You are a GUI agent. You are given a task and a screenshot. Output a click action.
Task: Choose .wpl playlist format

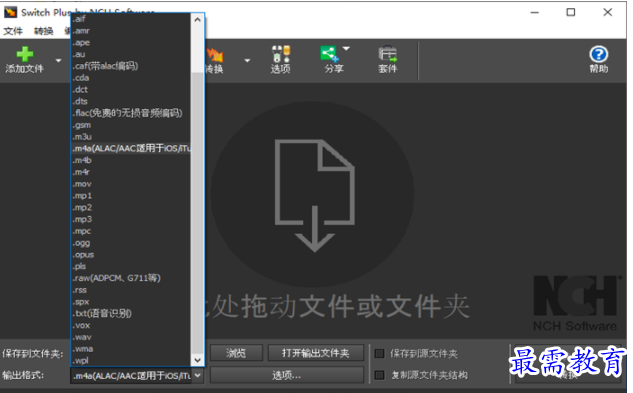[131, 360]
